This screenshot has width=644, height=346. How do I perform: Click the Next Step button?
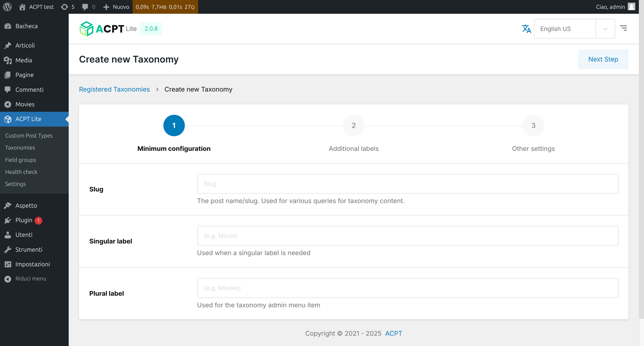point(603,59)
